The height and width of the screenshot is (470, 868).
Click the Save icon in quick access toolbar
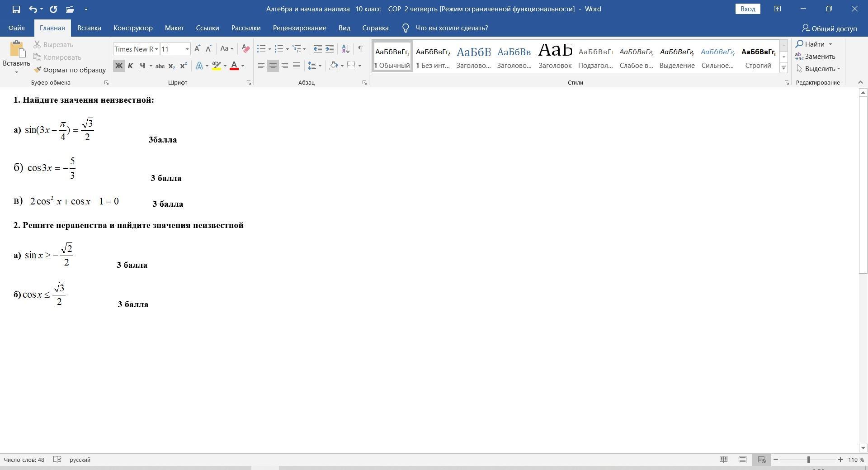(16, 9)
